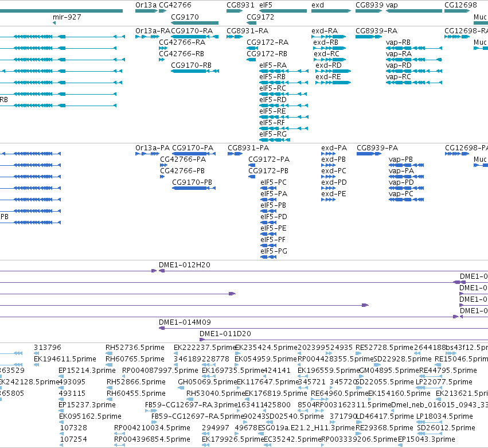488x448 pixels.
Task: Click the vap-PC protein label
Action: point(401,194)
